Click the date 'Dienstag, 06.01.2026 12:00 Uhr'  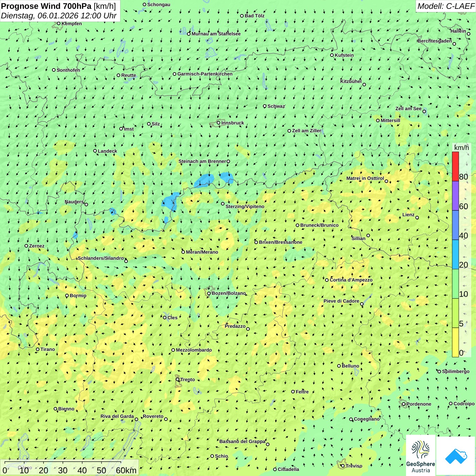point(58,16)
